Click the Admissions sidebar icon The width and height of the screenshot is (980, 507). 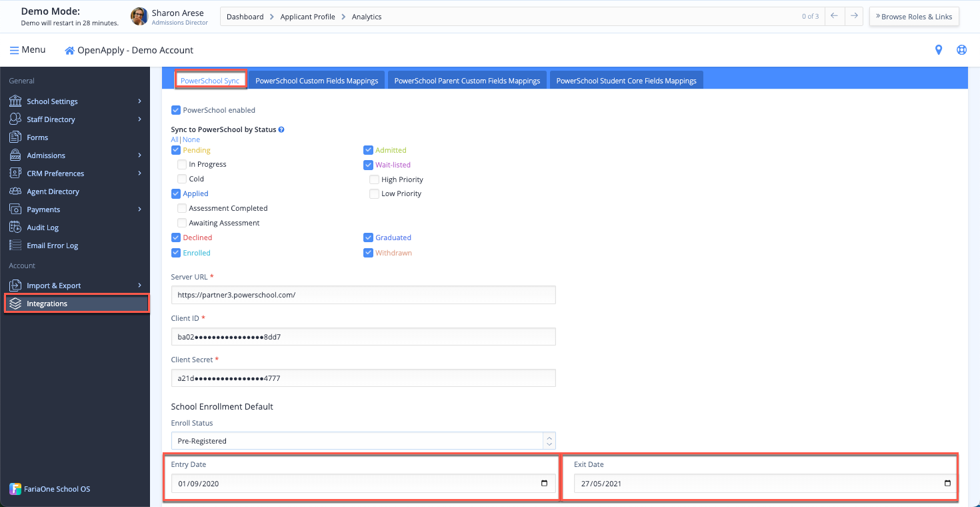point(15,155)
